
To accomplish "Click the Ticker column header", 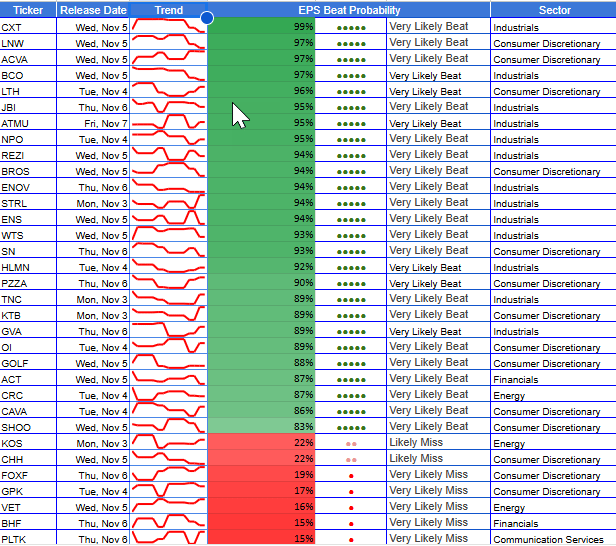I will (x=28, y=10).
